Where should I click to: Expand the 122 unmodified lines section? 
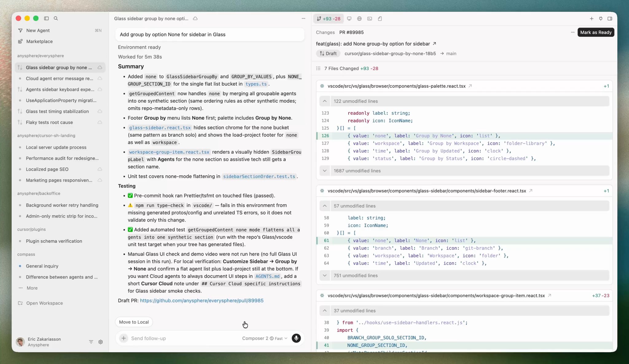[x=325, y=101]
